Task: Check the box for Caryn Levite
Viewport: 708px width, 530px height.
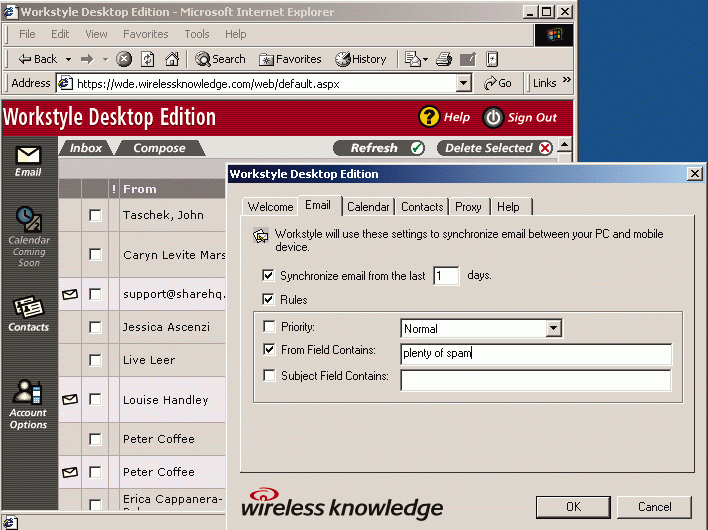Action: [x=95, y=255]
